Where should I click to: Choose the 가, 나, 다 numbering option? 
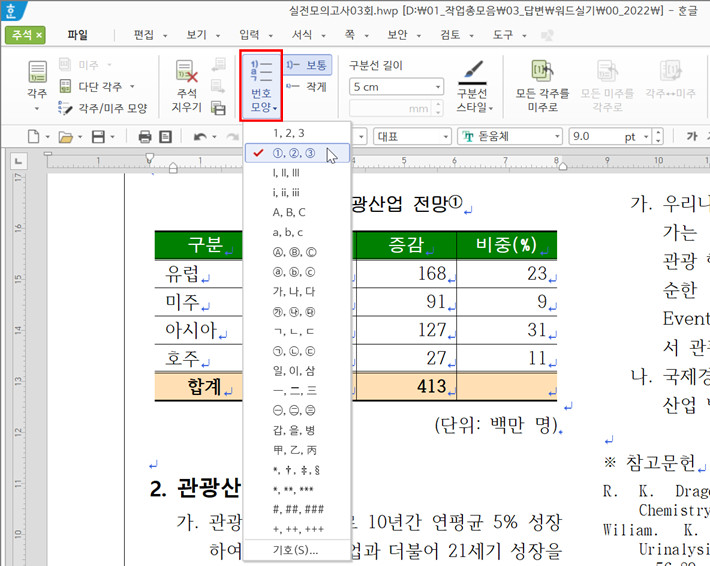[294, 291]
